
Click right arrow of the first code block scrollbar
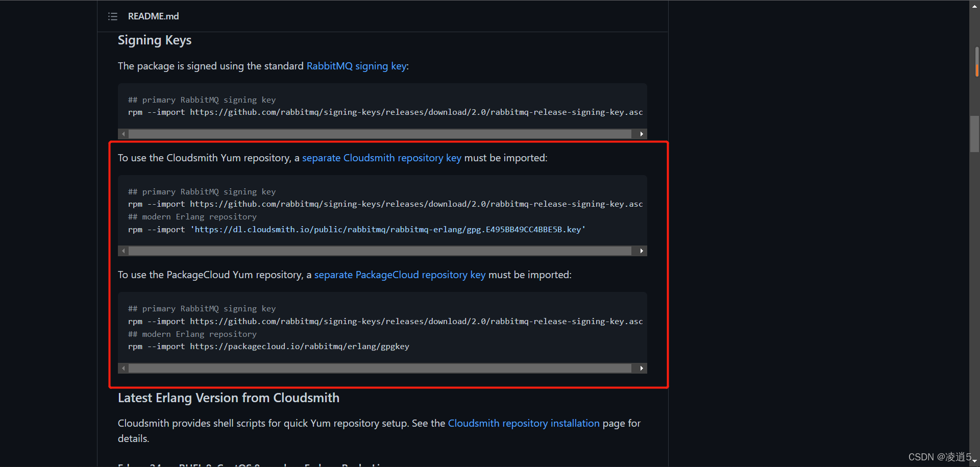642,134
